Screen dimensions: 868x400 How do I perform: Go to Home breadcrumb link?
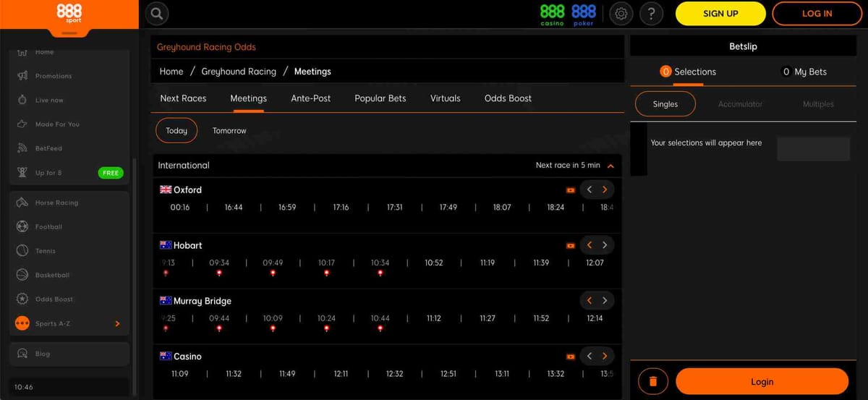click(171, 72)
